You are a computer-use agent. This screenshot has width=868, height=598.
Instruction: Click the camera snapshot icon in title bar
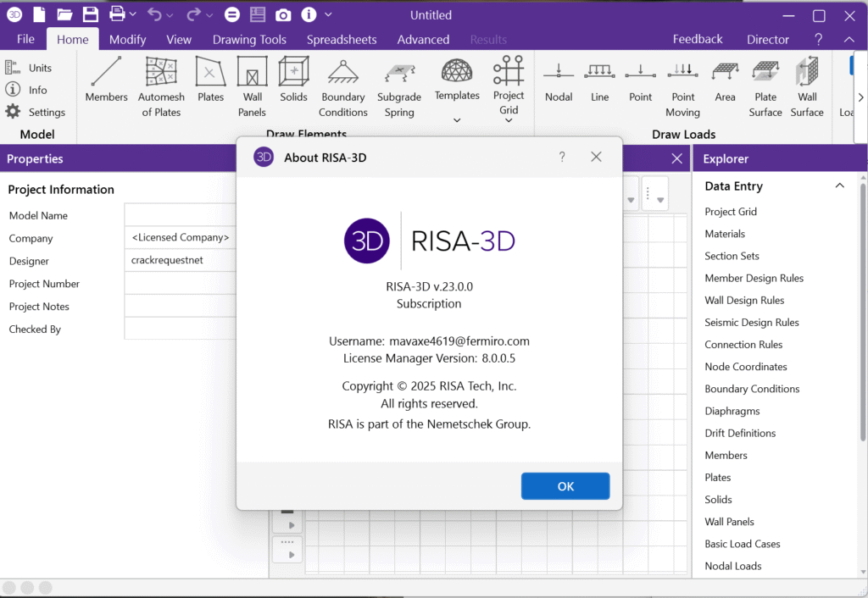tap(283, 15)
